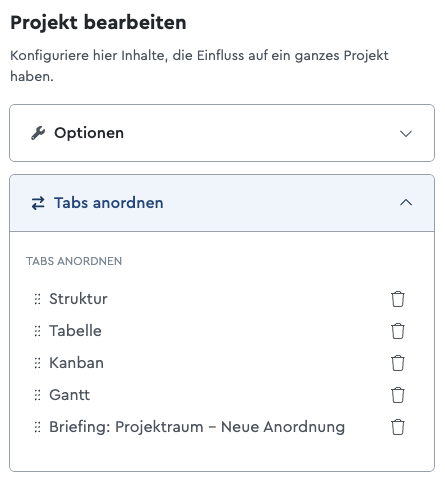The height and width of the screenshot is (481, 445).
Task: Delete the Briefing Projektraum tab trash icon
Action: point(398,427)
